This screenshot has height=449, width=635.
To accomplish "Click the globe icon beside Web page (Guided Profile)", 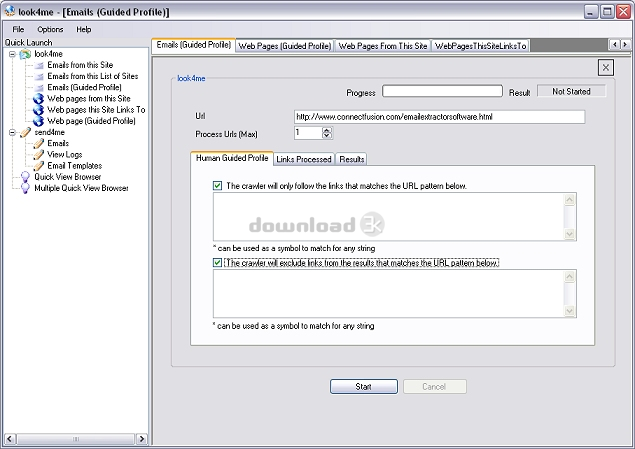I will coord(38,121).
